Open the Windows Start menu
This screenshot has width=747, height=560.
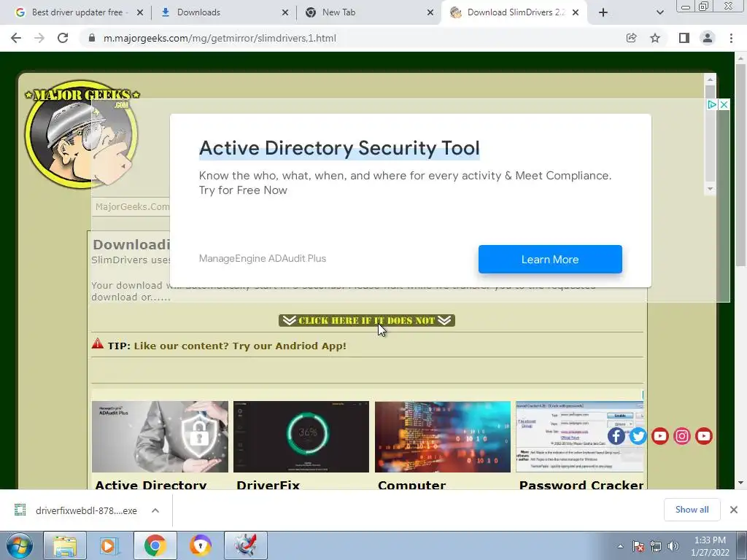pos(19,545)
